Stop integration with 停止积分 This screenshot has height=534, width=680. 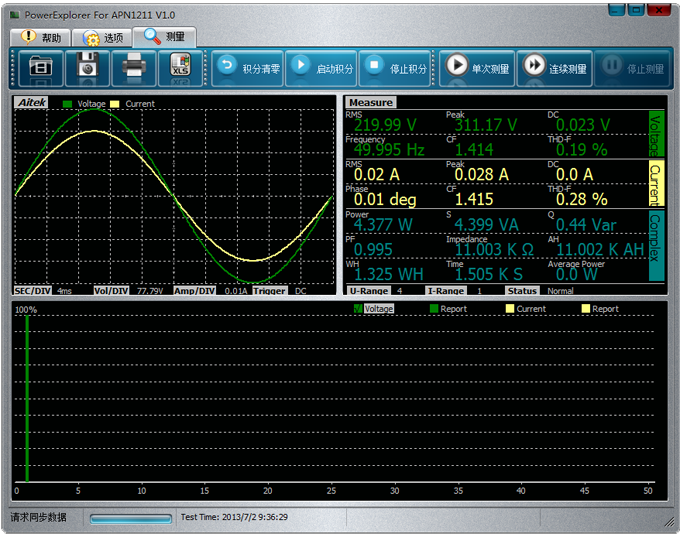[395, 68]
